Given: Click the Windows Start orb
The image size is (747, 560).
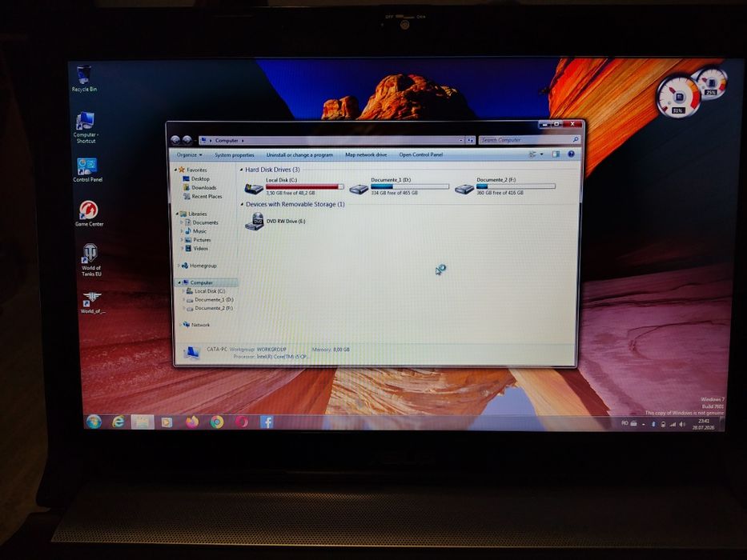Looking at the screenshot, I should (x=94, y=421).
